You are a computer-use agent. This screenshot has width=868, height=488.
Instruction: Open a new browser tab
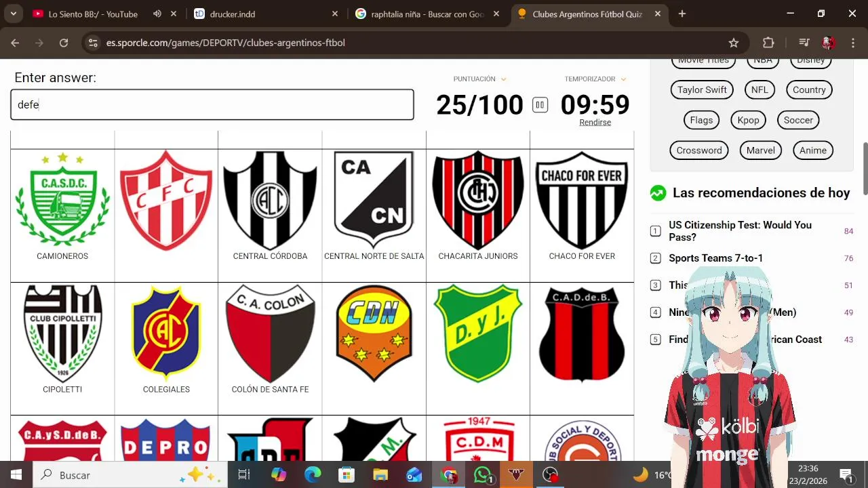(x=682, y=14)
